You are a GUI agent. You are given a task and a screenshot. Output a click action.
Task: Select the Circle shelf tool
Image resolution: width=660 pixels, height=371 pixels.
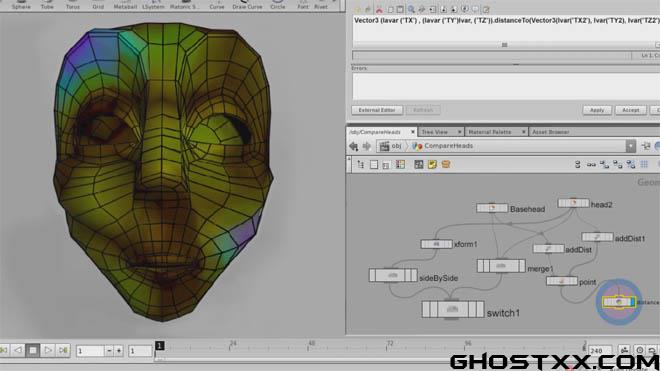pyautogui.click(x=277, y=5)
